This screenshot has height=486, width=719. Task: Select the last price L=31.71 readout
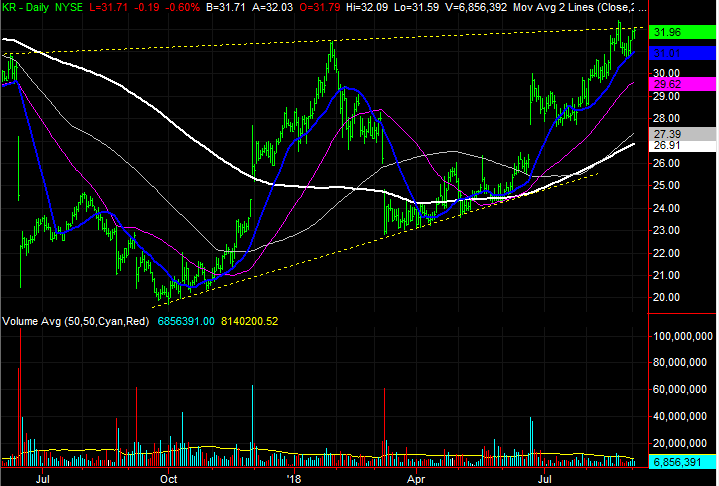coord(108,7)
